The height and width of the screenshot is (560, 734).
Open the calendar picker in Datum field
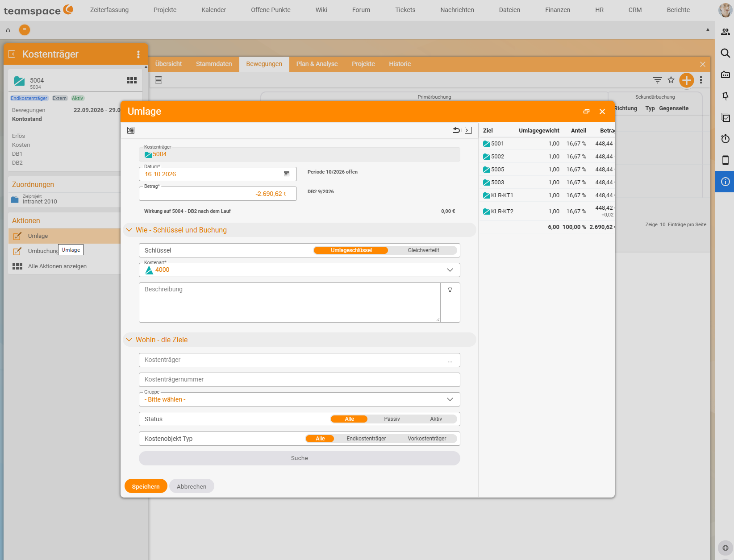[287, 174]
